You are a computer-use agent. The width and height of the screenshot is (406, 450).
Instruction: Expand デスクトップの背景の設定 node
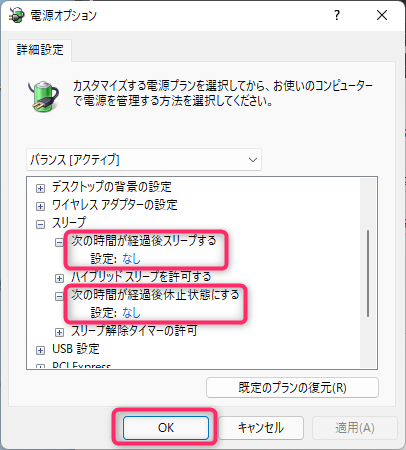tap(40, 188)
